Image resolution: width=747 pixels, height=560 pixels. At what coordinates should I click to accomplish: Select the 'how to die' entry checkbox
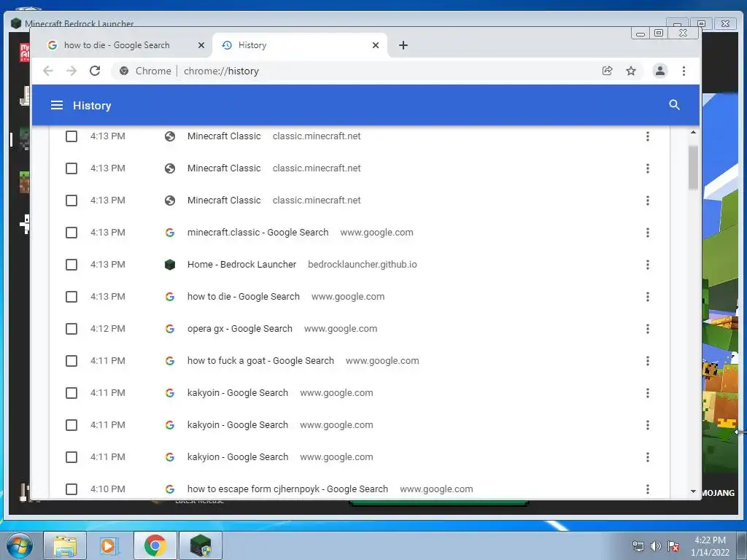(x=71, y=297)
